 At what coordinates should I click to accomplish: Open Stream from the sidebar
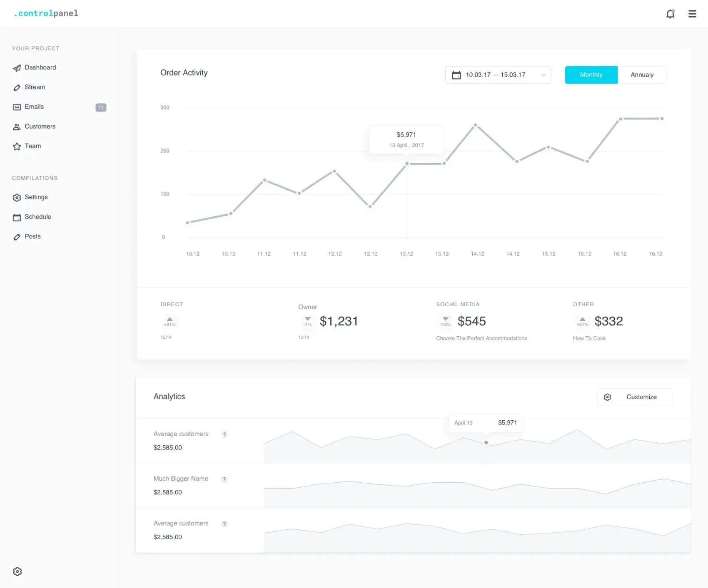click(x=35, y=87)
